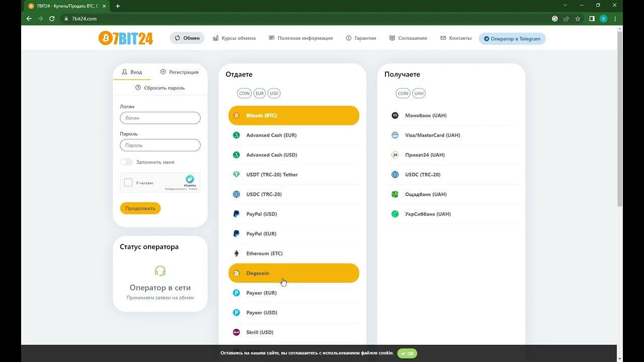
Task: Receive via Приват24 (UAH)
Action: (452, 155)
